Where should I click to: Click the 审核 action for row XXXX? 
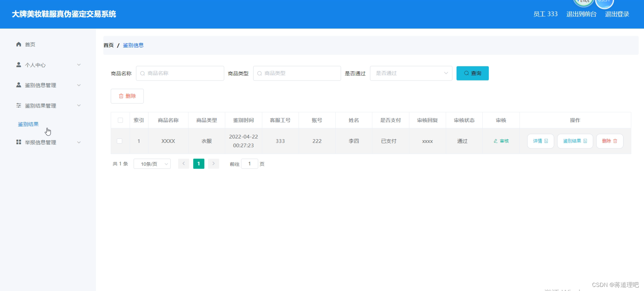(x=501, y=141)
